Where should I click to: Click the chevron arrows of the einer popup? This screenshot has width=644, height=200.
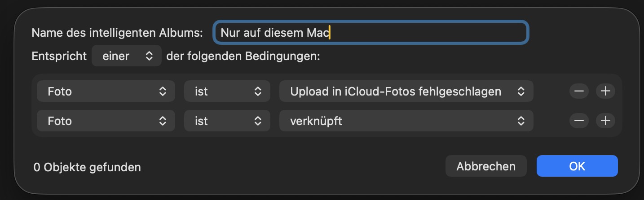click(150, 56)
